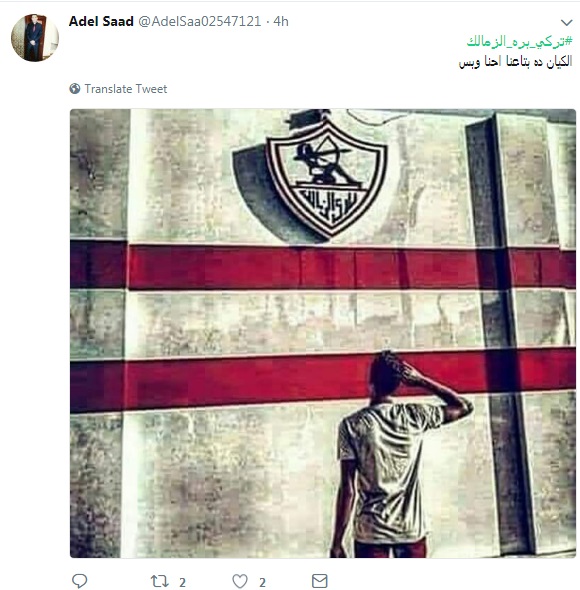Click the globe icon beside Translate Tweet
Screen dimensions: 580x590
(x=75, y=89)
